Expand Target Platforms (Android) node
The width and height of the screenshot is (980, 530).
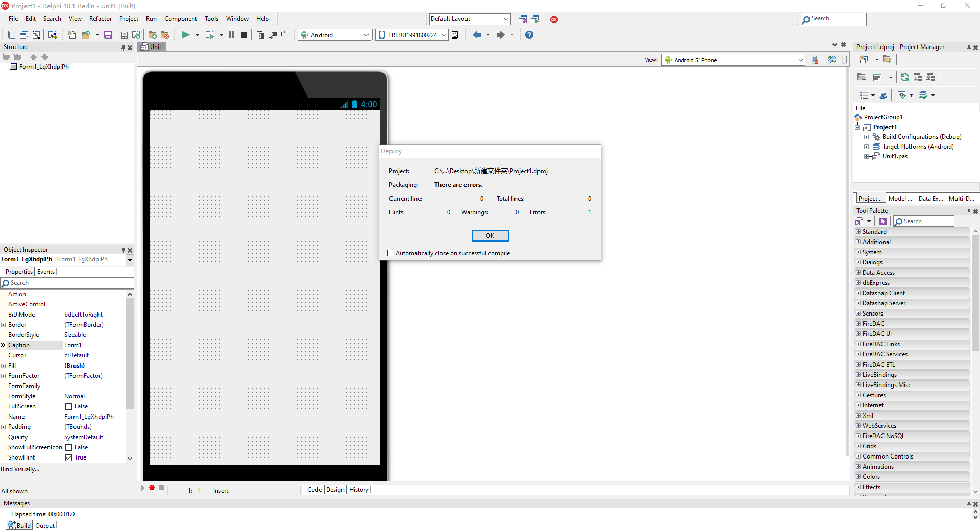(866, 147)
